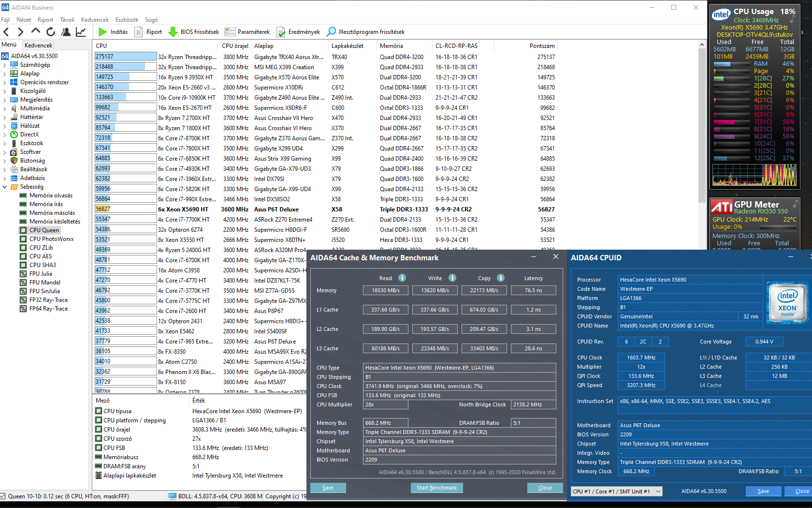Viewport: 812px width, 508px height.
Task: Select Memória olvasás benchmark
Action: pyautogui.click(x=51, y=195)
